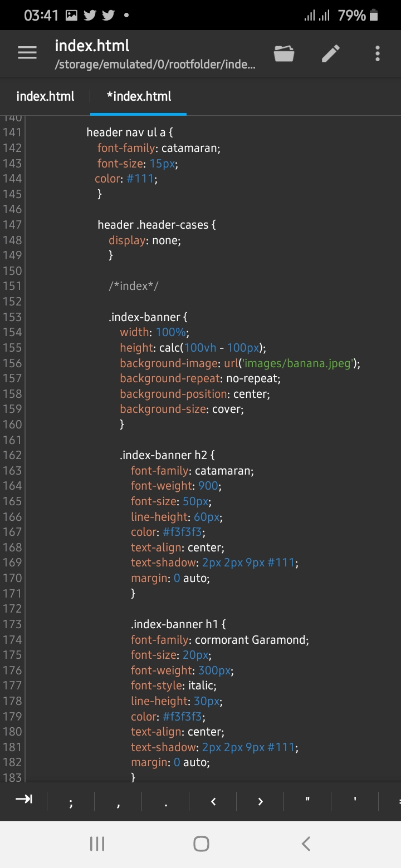Place cursor on 'display: none;' line

[145, 240]
